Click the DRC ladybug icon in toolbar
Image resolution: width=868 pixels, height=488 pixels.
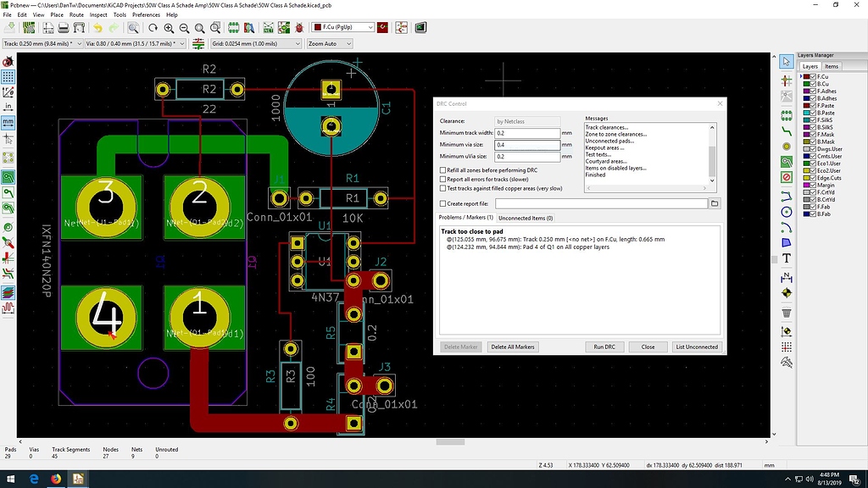(x=298, y=28)
